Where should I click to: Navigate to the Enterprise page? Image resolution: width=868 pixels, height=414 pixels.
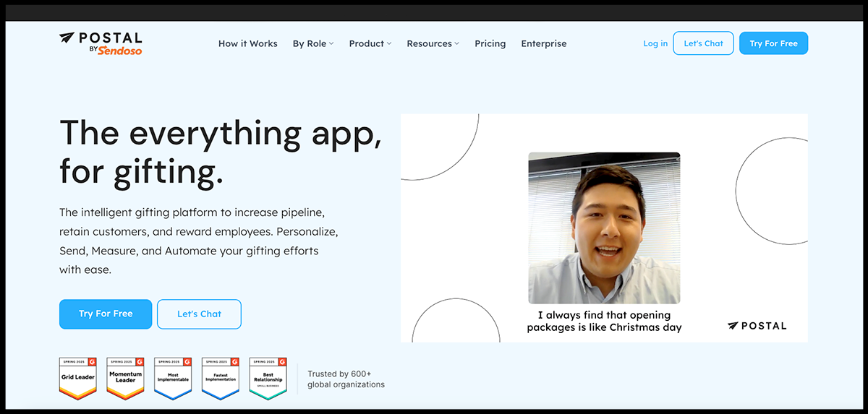point(543,43)
